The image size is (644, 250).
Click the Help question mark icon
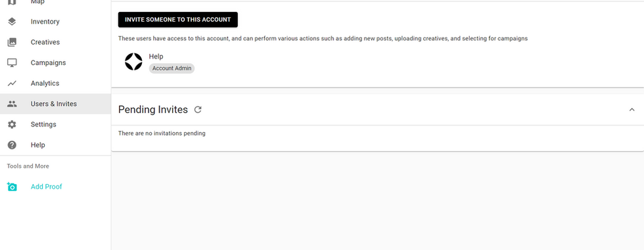[x=12, y=145]
